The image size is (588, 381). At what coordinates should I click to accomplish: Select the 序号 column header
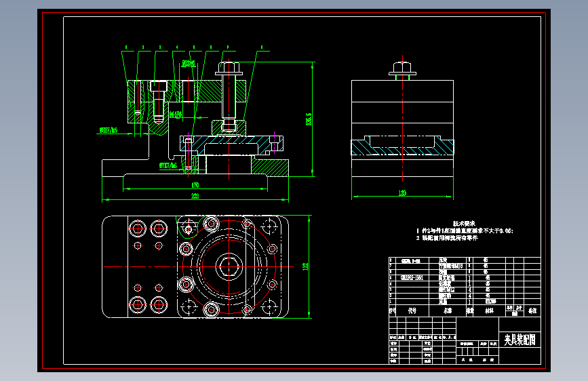coord(392,311)
